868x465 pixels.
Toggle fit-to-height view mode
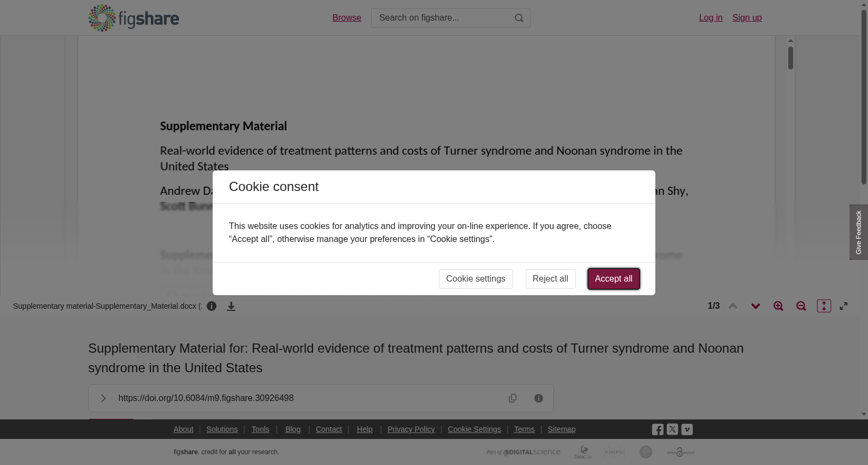click(x=824, y=306)
